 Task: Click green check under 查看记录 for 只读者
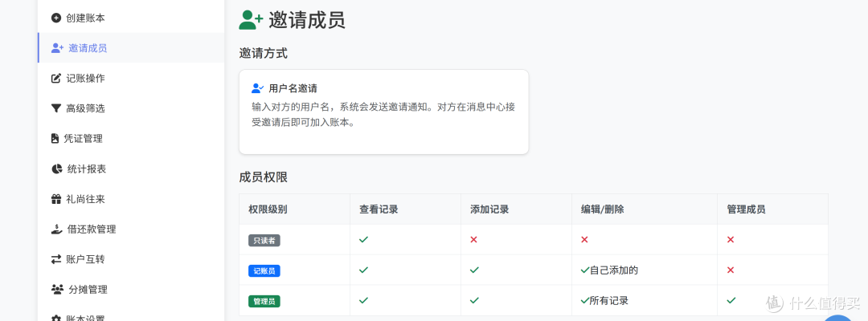coord(364,240)
